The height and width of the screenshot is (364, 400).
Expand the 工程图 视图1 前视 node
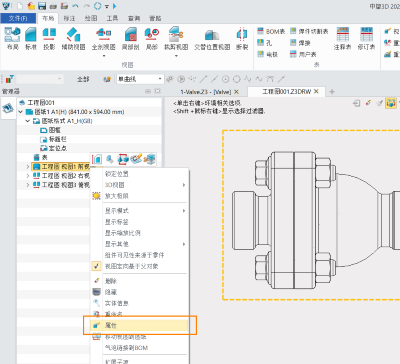click(28, 166)
